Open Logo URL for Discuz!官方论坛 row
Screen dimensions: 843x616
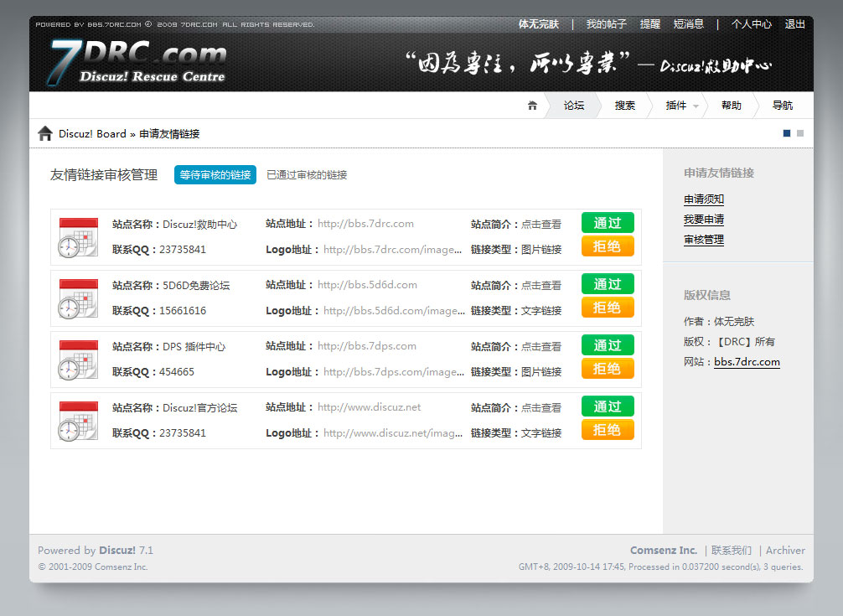[393, 433]
